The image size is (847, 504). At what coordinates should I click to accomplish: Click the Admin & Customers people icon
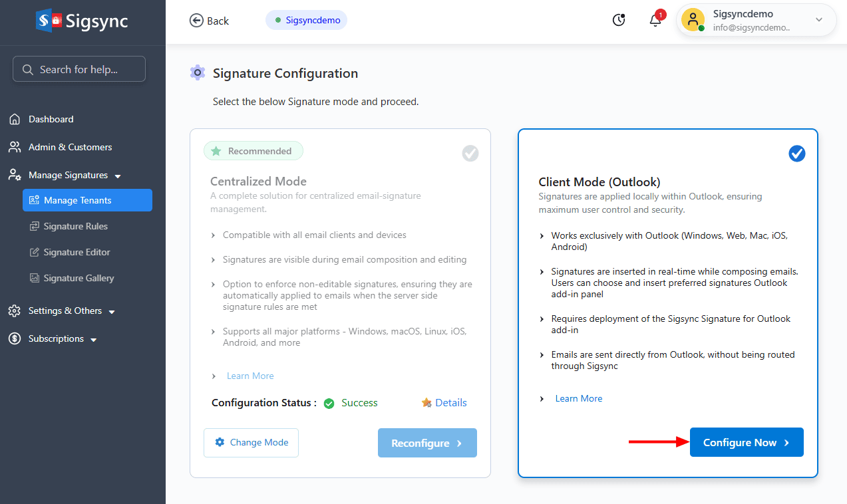15,147
